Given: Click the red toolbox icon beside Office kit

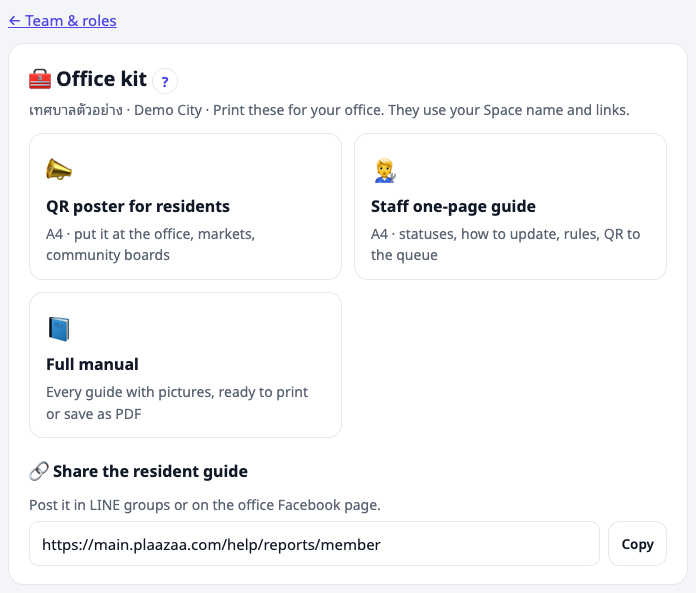Looking at the screenshot, I should point(40,79).
